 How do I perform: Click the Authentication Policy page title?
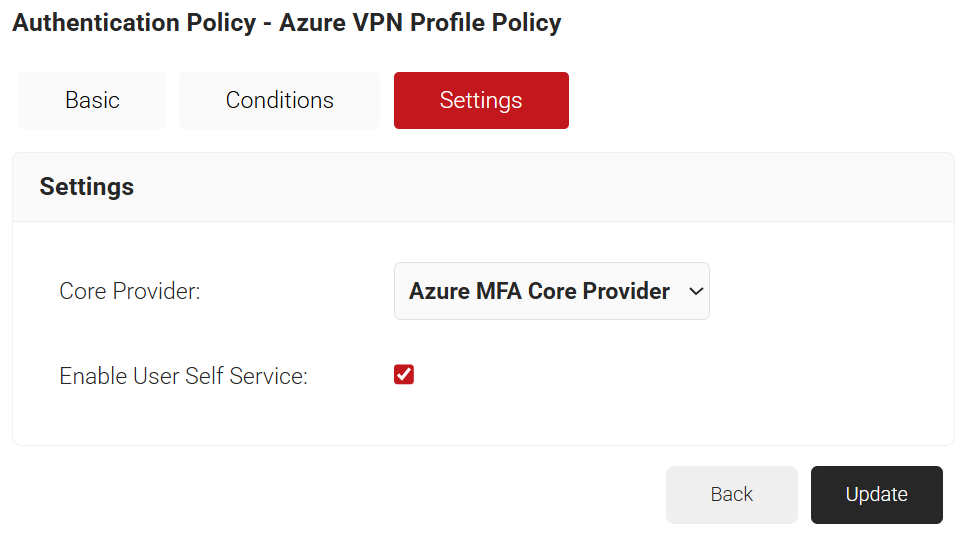pyautogui.click(x=286, y=23)
